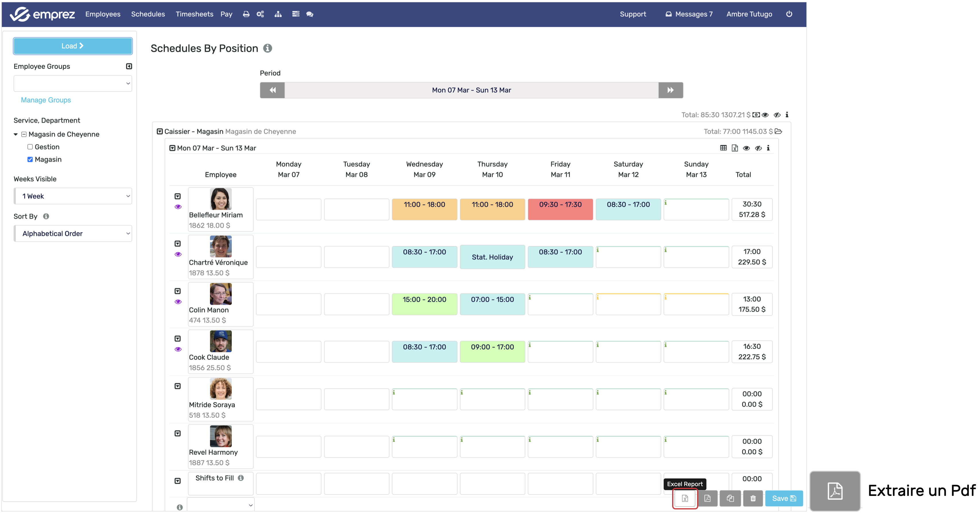This screenshot has width=980, height=514.
Task: Open the Schedules menu in the navbar
Action: tap(148, 14)
